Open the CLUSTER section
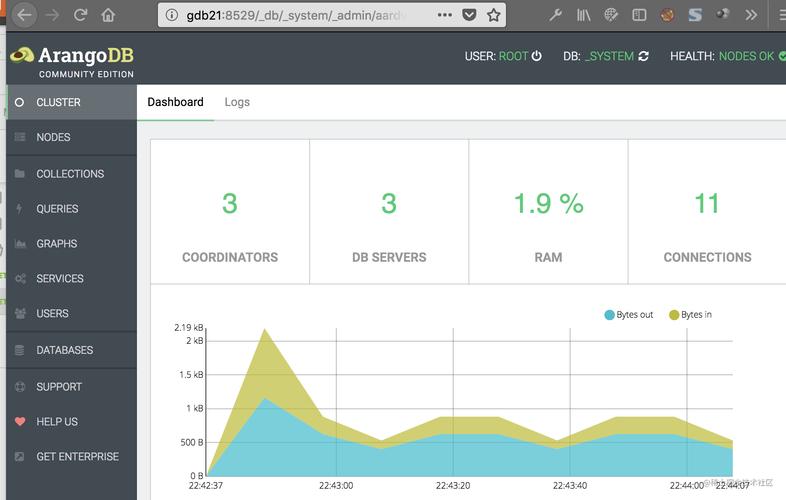The image size is (786, 500). [71, 102]
